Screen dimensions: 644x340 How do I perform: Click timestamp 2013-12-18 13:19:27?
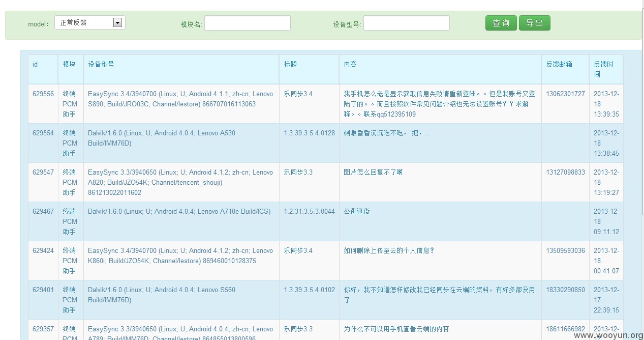606,183
